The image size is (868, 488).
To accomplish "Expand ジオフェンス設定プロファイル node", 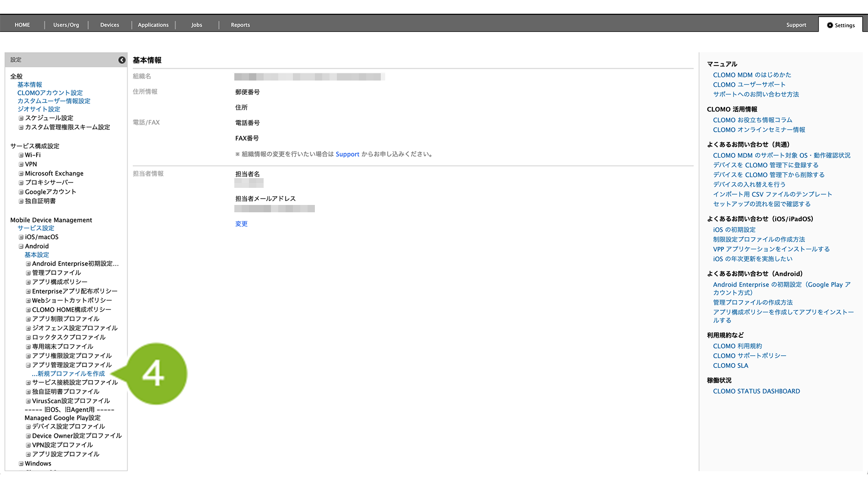I will click(x=28, y=328).
